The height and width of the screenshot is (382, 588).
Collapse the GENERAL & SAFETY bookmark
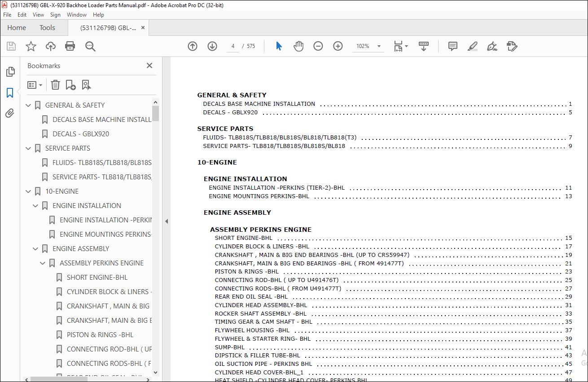coord(28,105)
